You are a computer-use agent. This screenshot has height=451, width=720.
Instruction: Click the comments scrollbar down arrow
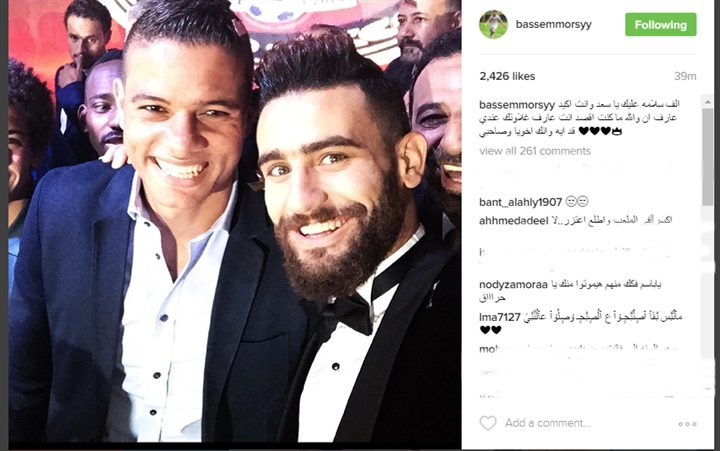(x=707, y=389)
